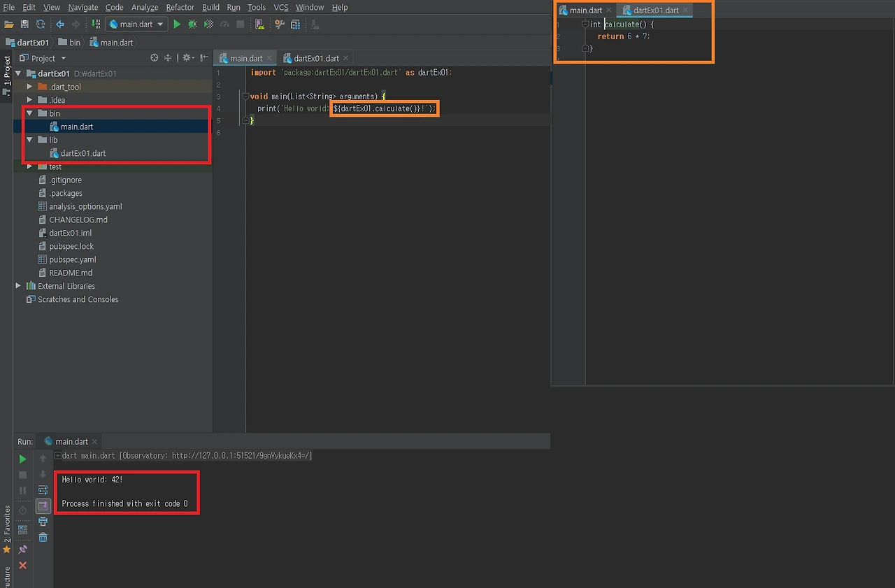Expand the .dart_tool folder
The image size is (895, 588).
click(29, 87)
